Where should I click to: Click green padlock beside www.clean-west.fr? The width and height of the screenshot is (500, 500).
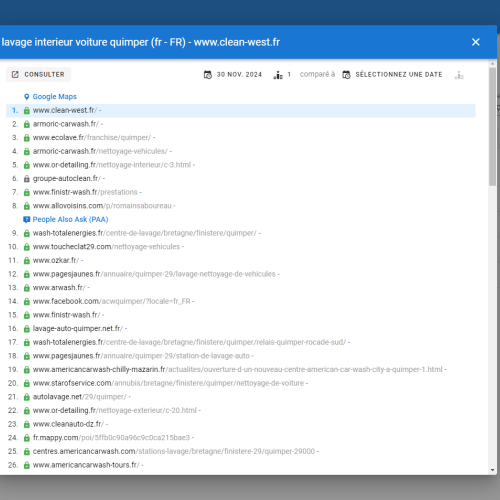27,110
